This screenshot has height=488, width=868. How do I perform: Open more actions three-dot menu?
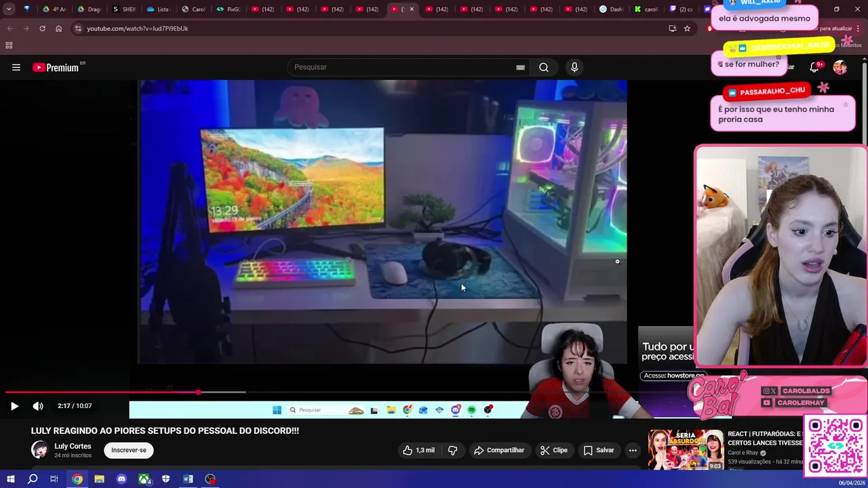click(x=633, y=450)
